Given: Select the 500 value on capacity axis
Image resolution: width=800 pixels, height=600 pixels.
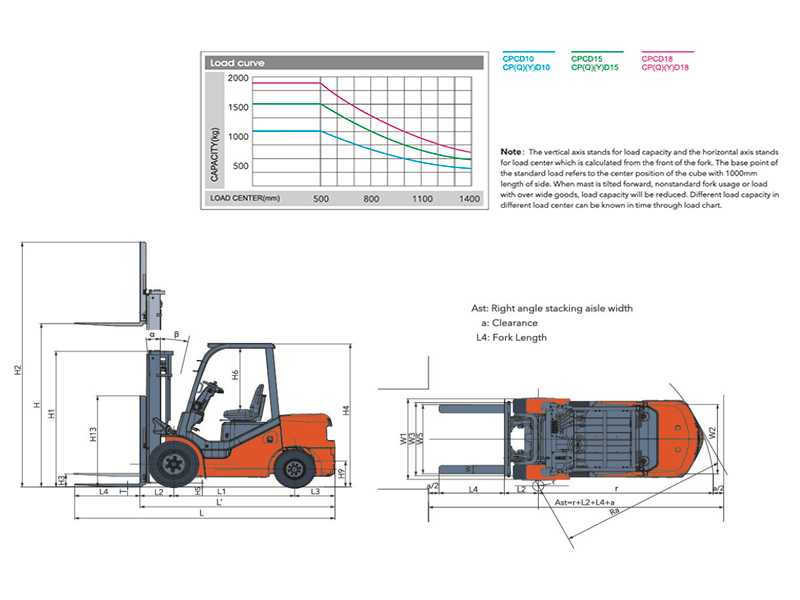Looking at the screenshot, I should tap(240, 166).
